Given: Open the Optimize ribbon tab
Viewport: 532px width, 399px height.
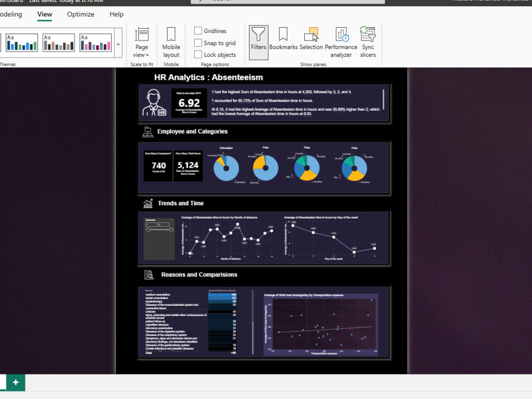Looking at the screenshot, I should [x=80, y=14].
